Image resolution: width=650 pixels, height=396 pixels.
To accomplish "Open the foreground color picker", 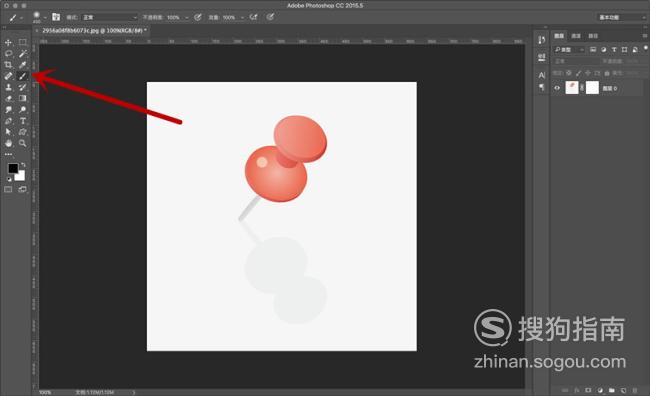I will click(12, 168).
